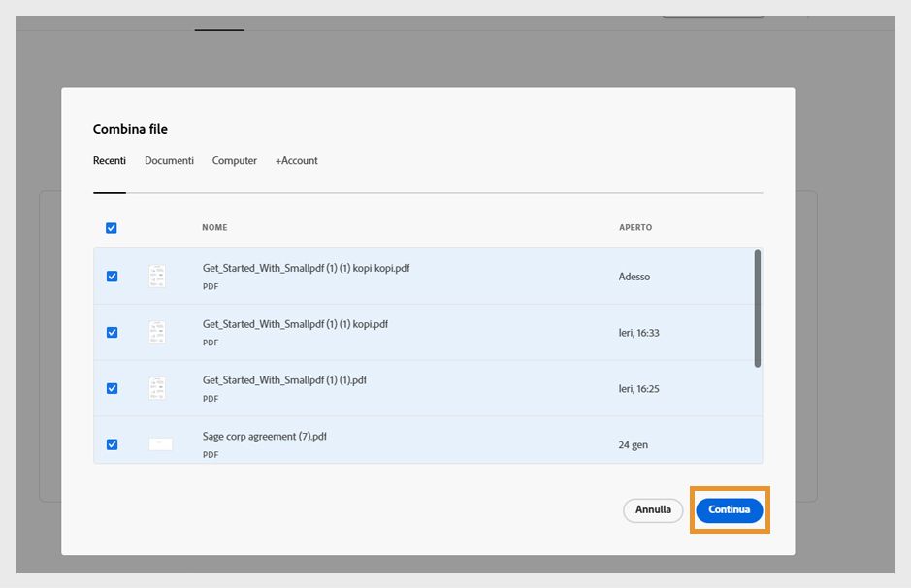This screenshot has width=911, height=588.
Task: Sort files by the APERTO column header
Action: pyautogui.click(x=635, y=228)
